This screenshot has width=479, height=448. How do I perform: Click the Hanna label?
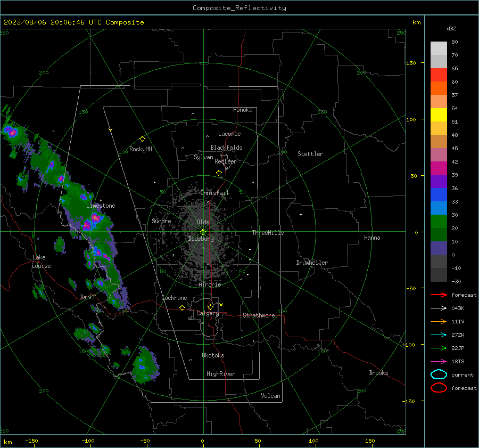372,238
